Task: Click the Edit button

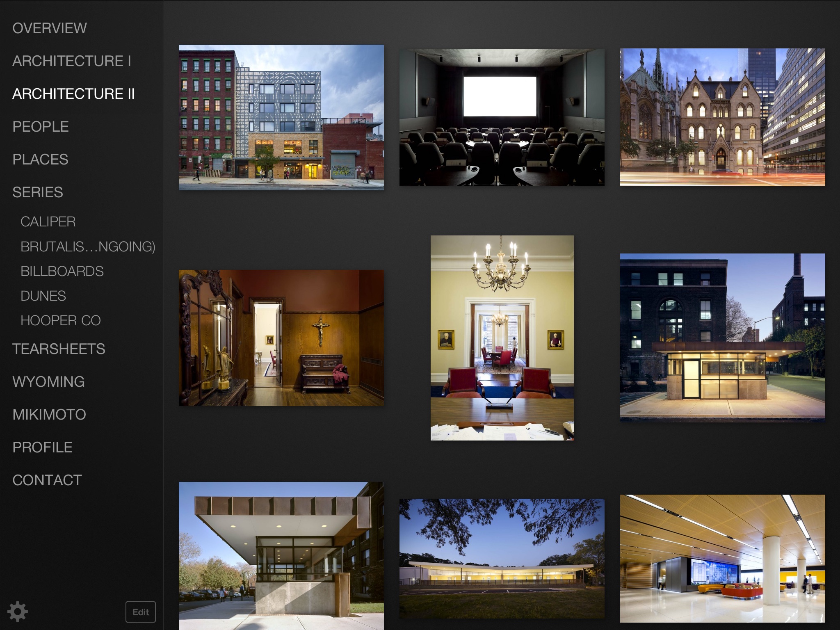Action: click(140, 612)
